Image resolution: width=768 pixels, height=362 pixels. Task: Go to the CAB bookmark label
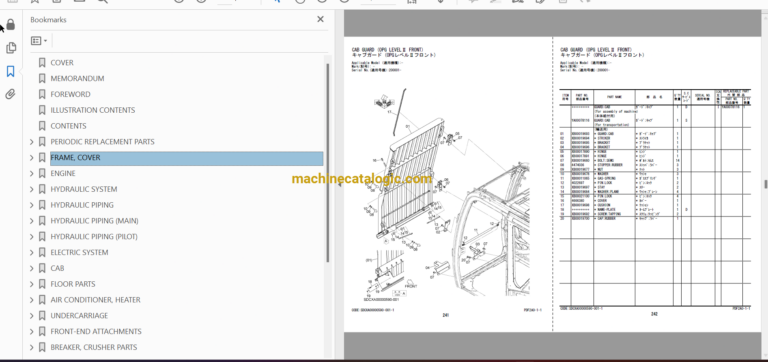coord(57,268)
